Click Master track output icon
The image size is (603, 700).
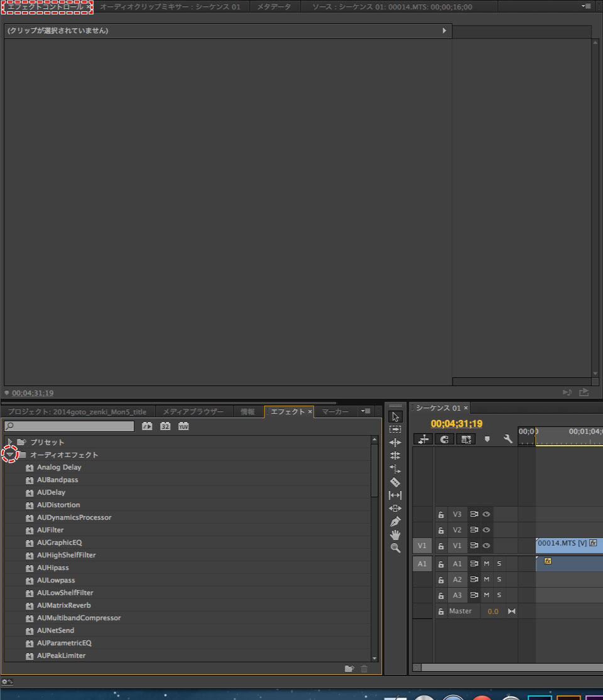(511, 611)
